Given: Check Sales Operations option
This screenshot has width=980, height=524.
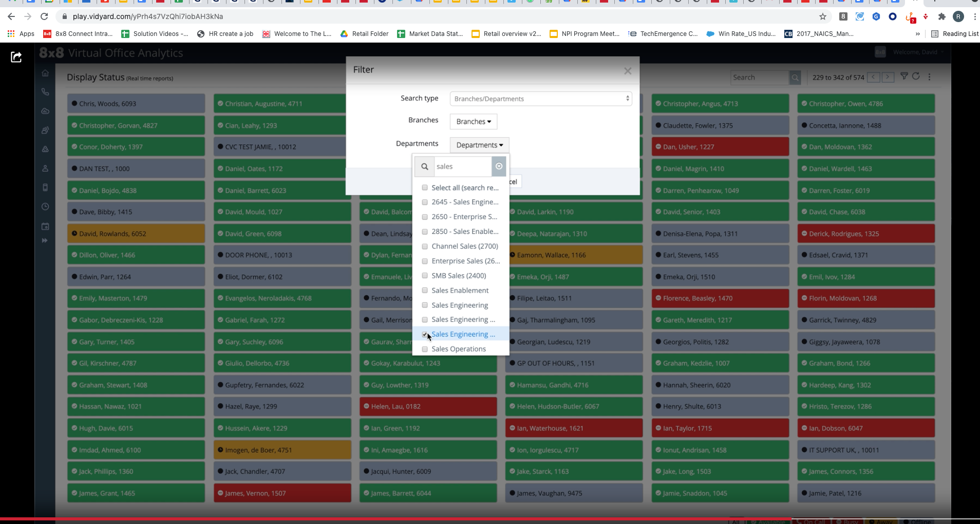Looking at the screenshot, I should tap(425, 349).
